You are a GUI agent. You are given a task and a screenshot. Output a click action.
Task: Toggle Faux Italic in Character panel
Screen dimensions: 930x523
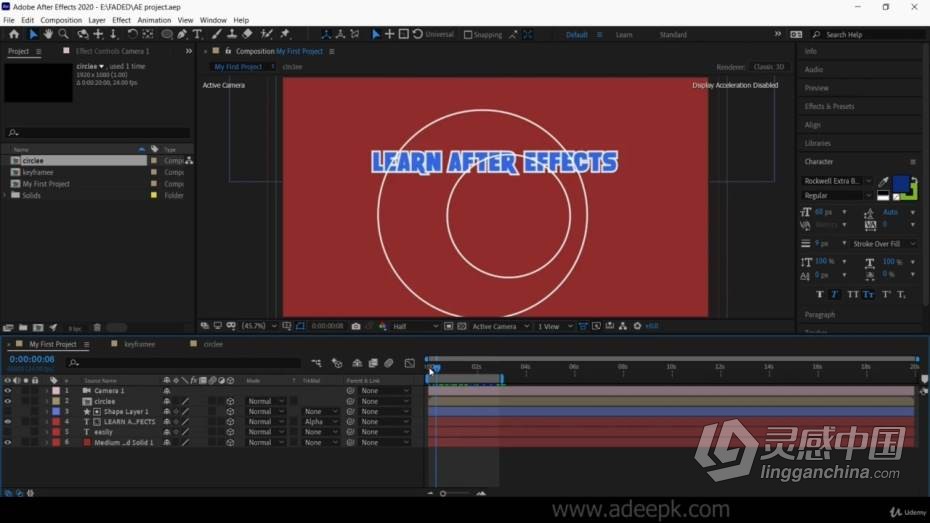pyautogui.click(x=835, y=294)
